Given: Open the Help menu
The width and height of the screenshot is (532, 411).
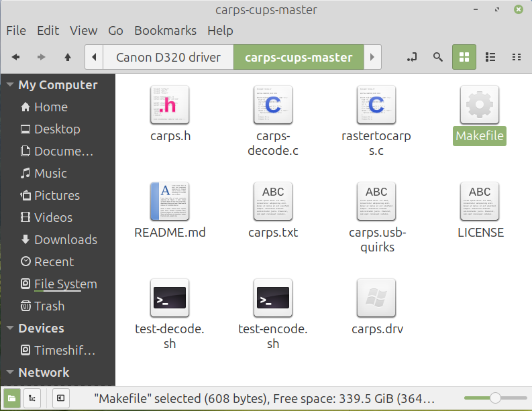Looking at the screenshot, I should pos(220,31).
